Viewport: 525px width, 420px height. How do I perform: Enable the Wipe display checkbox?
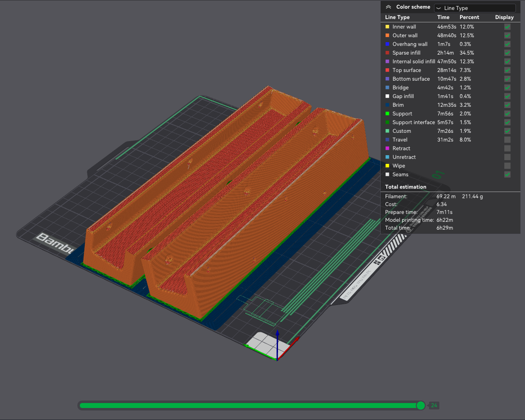click(507, 166)
